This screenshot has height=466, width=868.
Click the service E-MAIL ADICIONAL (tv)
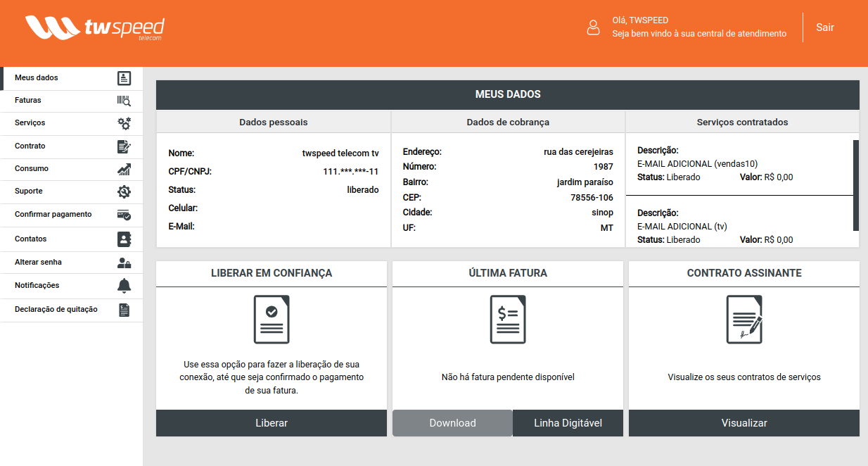coord(682,227)
